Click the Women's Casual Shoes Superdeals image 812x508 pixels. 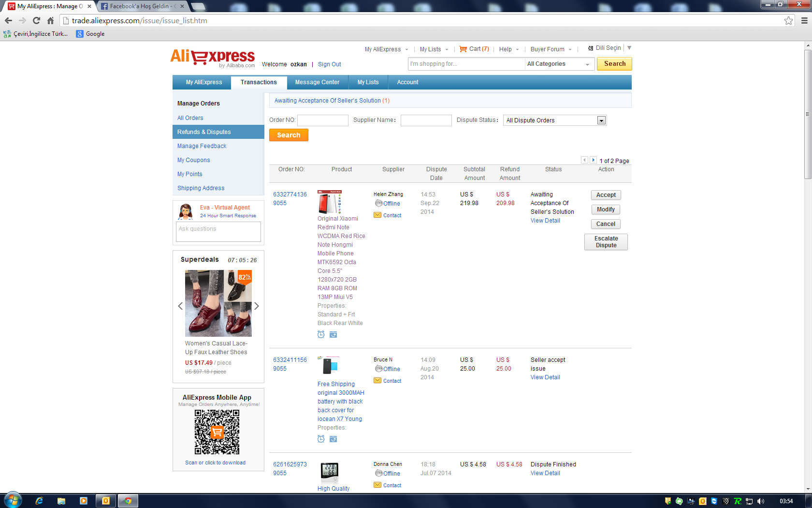pos(218,303)
